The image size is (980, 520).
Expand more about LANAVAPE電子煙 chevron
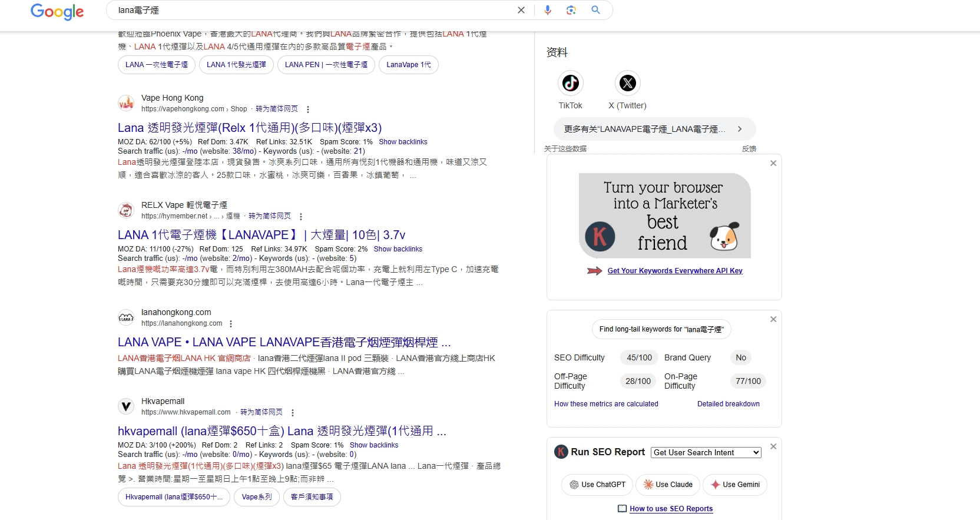coord(740,129)
